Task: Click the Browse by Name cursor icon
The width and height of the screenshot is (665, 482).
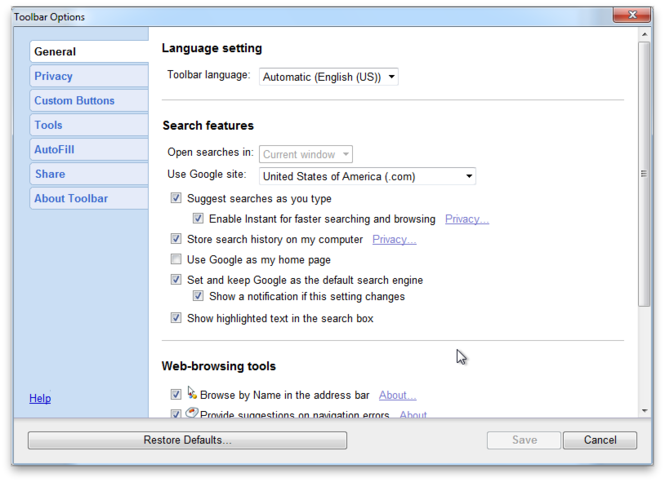Action: point(192,393)
